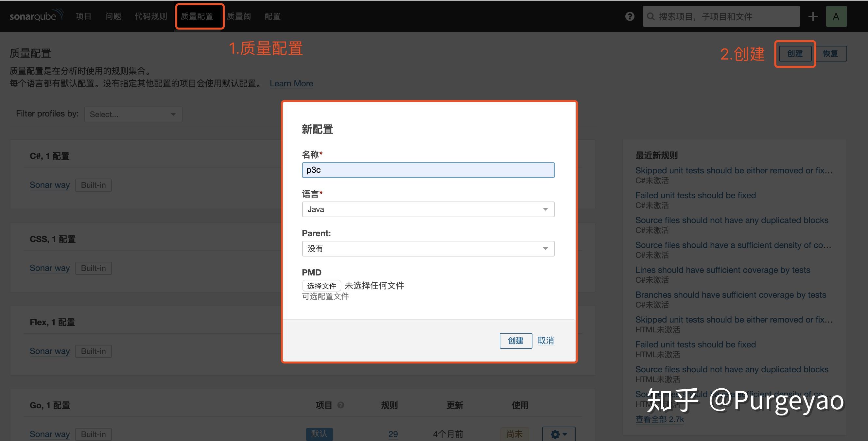868x441 pixels.
Task: Switch to the 问题 tab
Action: [x=113, y=16]
